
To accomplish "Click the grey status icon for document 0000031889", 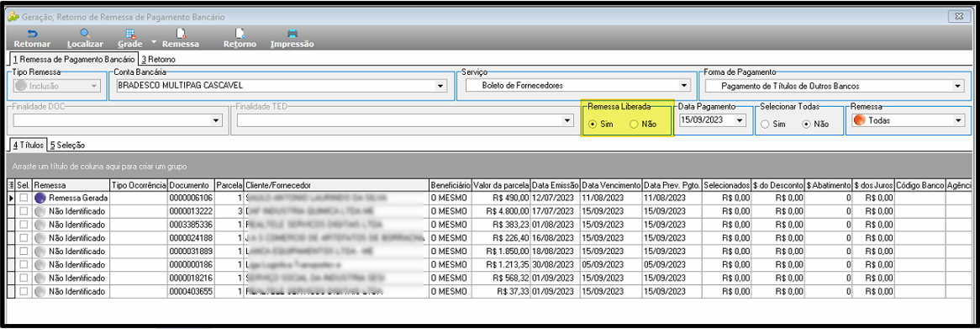I will (x=40, y=252).
